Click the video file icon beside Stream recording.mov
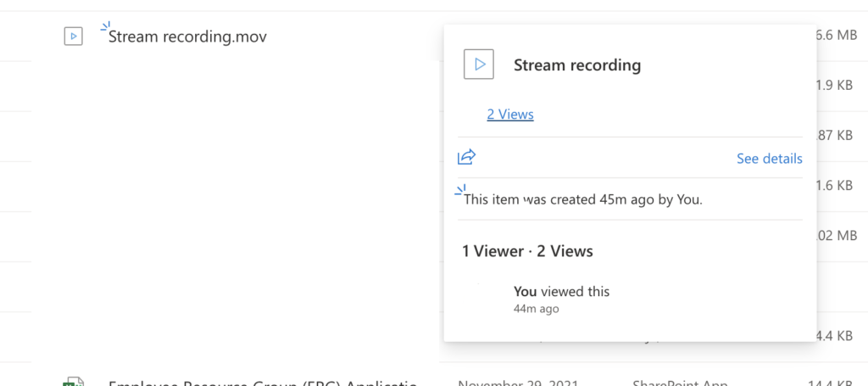Image resolution: width=868 pixels, height=386 pixels. tap(74, 36)
